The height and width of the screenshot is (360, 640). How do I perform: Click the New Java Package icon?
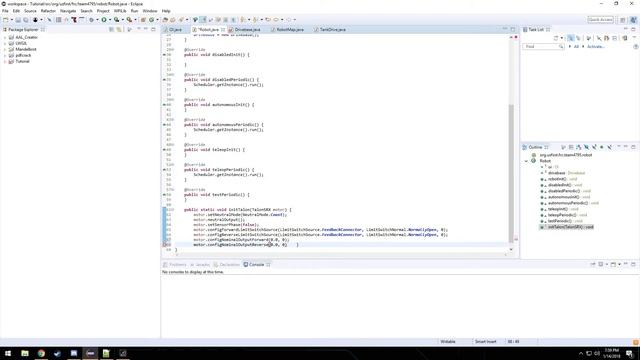(x=143, y=20)
